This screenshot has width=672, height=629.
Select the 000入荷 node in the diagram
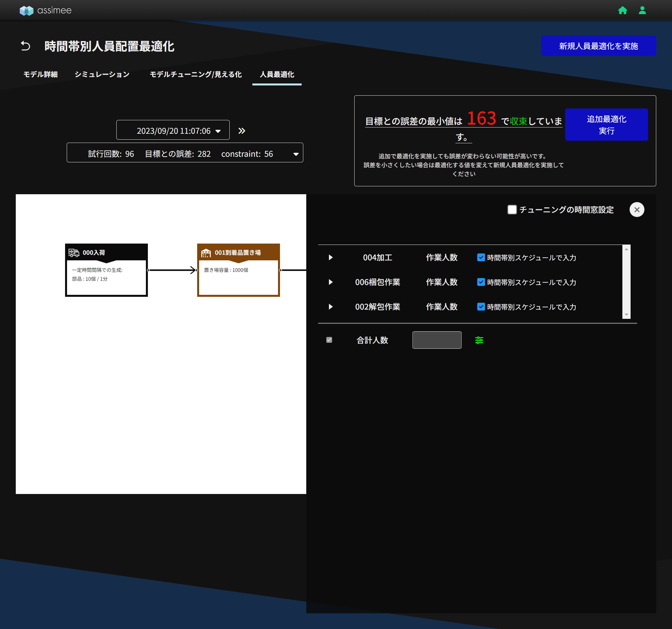tap(106, 270)
